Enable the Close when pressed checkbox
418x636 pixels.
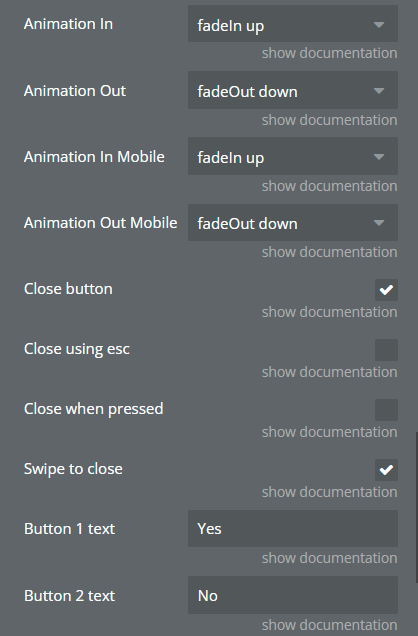tap(386, 410)
